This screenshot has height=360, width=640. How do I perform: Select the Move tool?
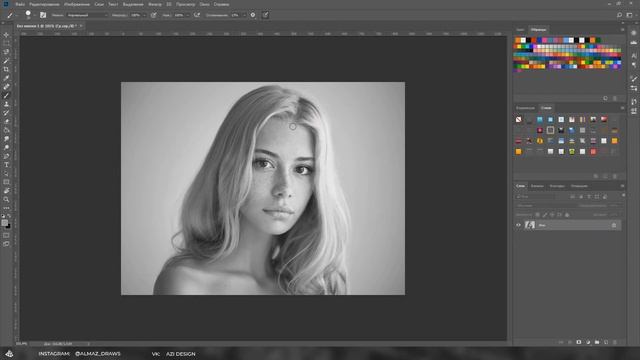tap(6, 35)
